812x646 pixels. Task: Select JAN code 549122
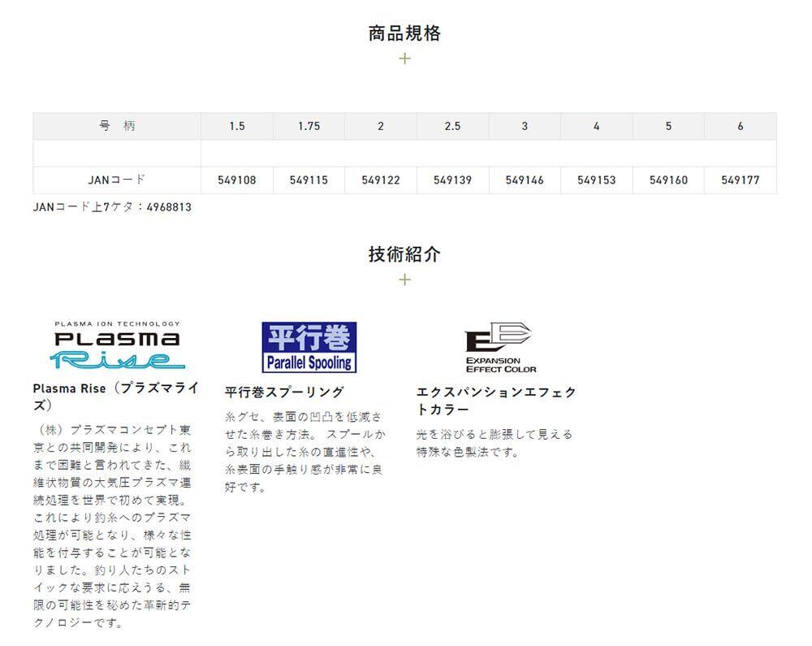click(381, 180)
